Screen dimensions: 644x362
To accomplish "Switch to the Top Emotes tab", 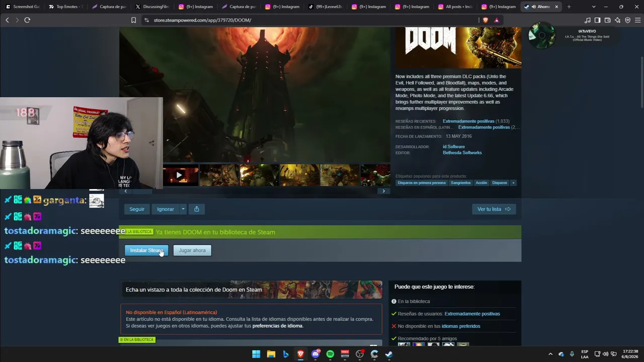I will [65, 7].
